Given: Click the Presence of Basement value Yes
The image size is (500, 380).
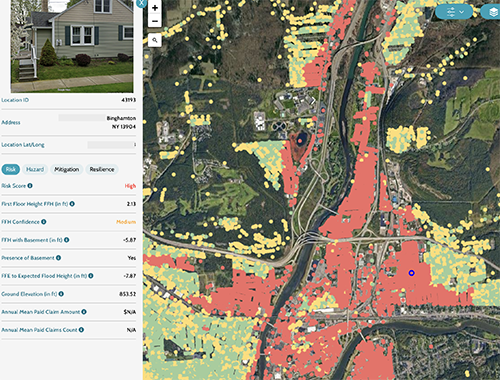Looking at the screenshot, I should pyautogui.click(x=132, y=258).
